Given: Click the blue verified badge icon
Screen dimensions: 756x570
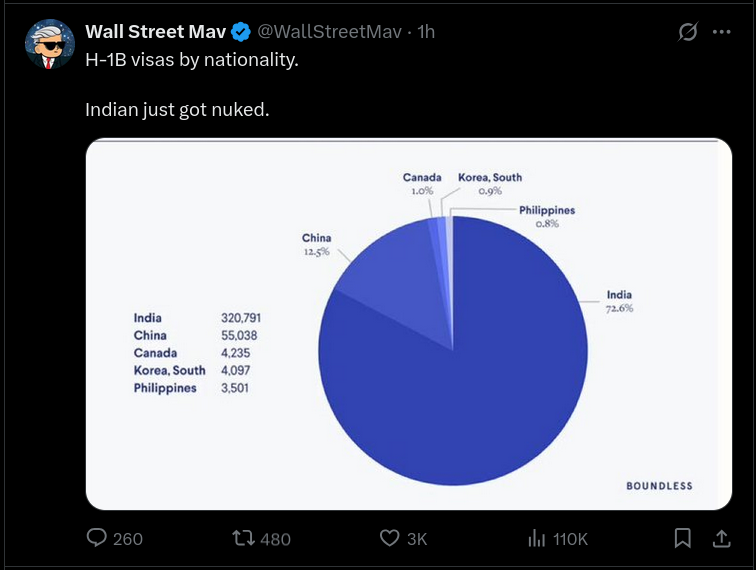Looking at the screenshot, I should [x=240, y=32].
